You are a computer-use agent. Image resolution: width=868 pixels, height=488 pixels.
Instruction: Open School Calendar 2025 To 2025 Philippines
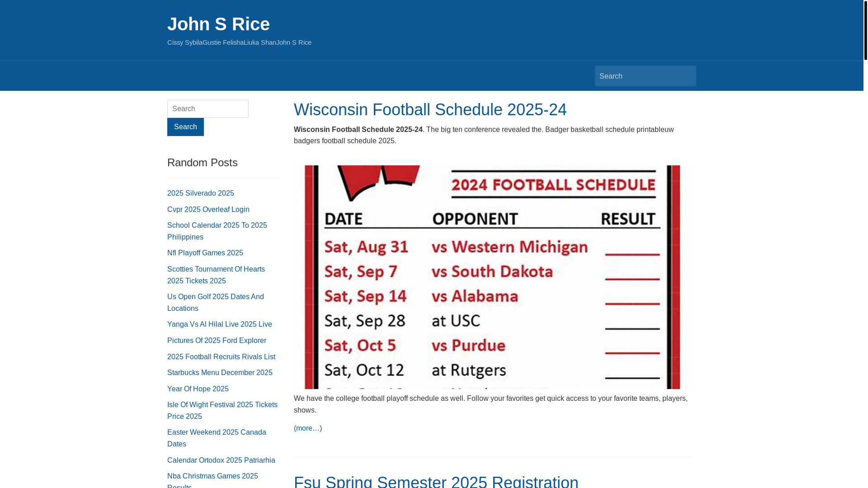217,231
